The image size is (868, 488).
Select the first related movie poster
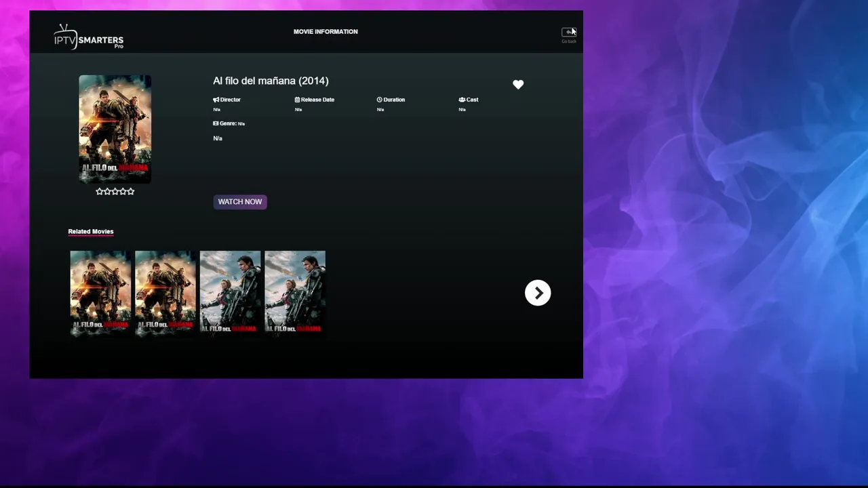click(x=101, y=293)
